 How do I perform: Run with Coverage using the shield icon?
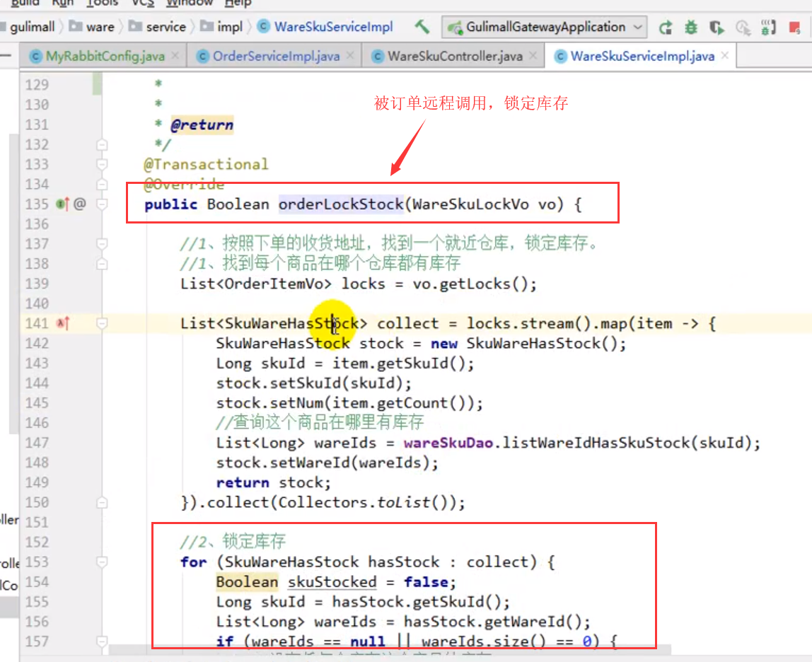(x=717, y=28)
